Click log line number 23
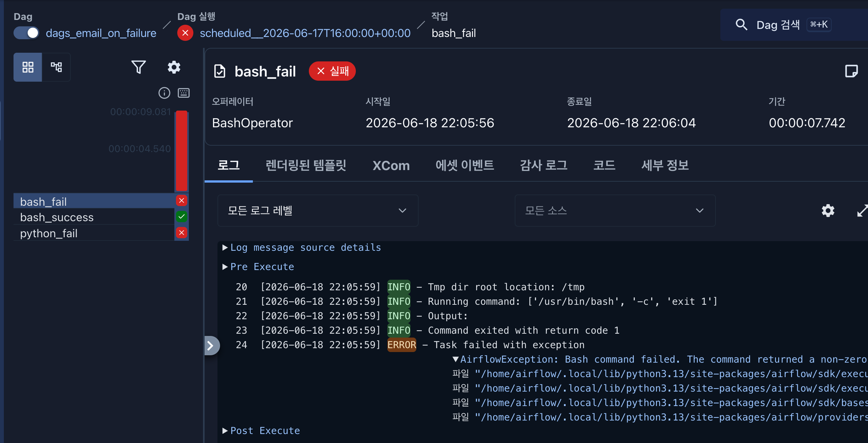The image size is (868, 443). click(241, 330)
